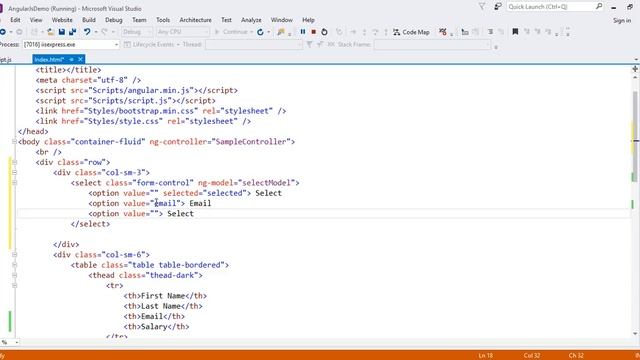
Task: Click the Save All icon
Action: [73, 32]
